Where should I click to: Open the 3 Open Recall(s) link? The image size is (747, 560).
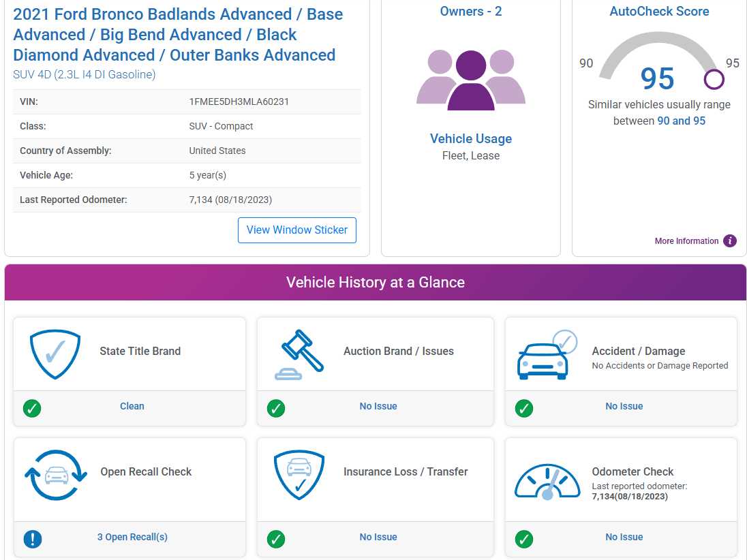coord(132,537)
